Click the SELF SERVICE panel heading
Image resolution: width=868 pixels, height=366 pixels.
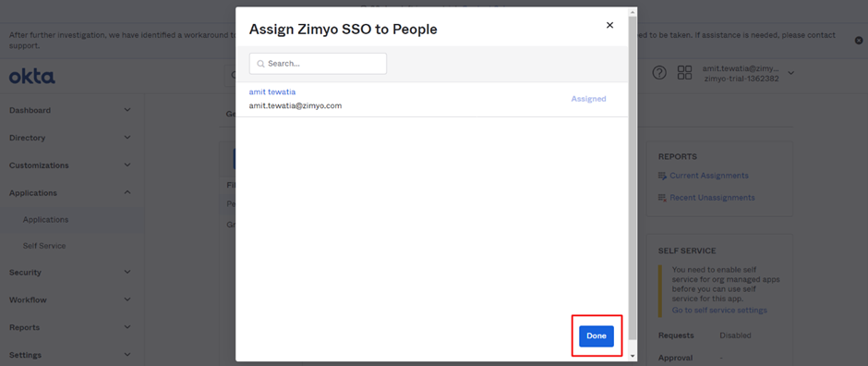pyautogui.click(x=687, y=250)
